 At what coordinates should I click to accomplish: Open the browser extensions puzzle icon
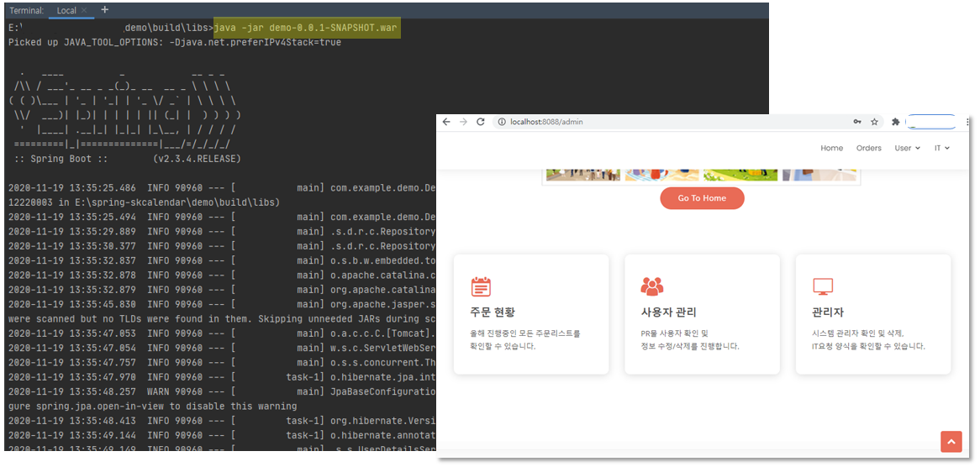[896, 122]
